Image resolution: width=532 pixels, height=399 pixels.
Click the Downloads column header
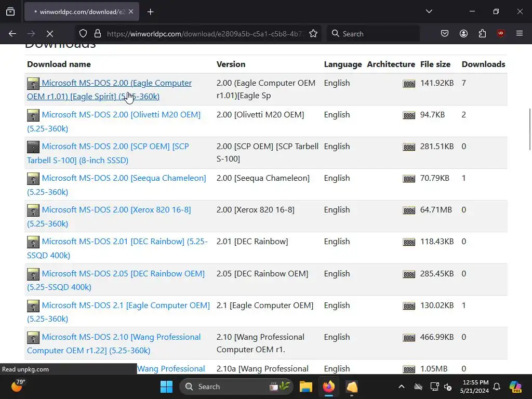[483, 64]
